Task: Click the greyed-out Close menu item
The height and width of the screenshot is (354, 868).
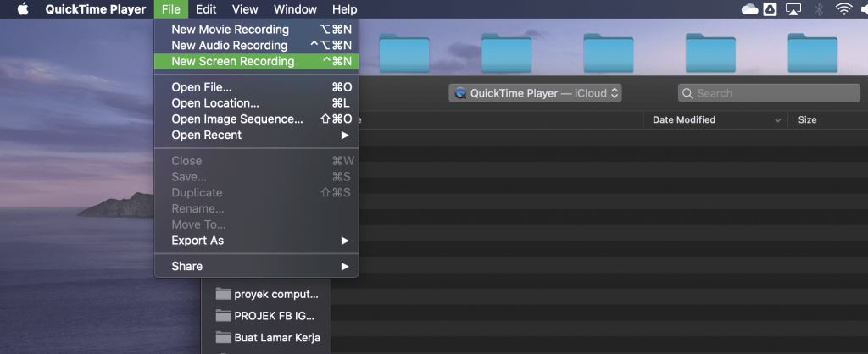Action: click(256, 161)
